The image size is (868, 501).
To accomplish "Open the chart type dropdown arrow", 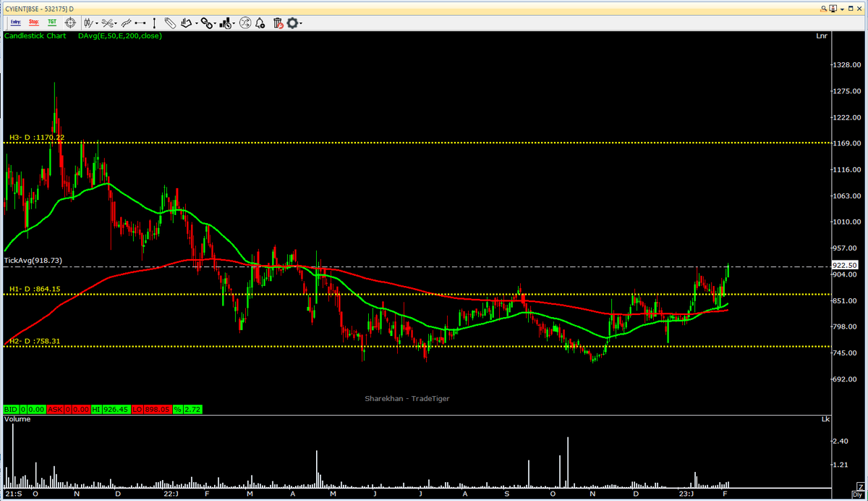I will pyautogui.click(x=97, y=23).
